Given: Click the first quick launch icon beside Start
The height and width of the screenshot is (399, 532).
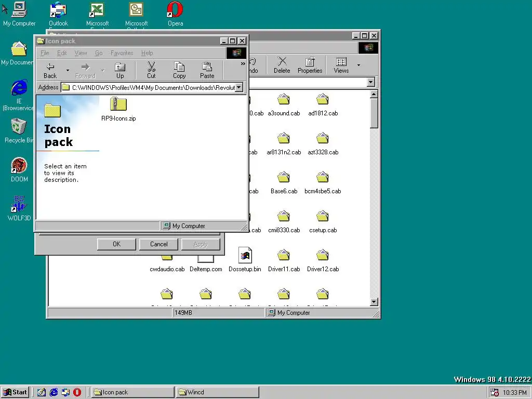Looking at the screenshot, I should [42, 392].
